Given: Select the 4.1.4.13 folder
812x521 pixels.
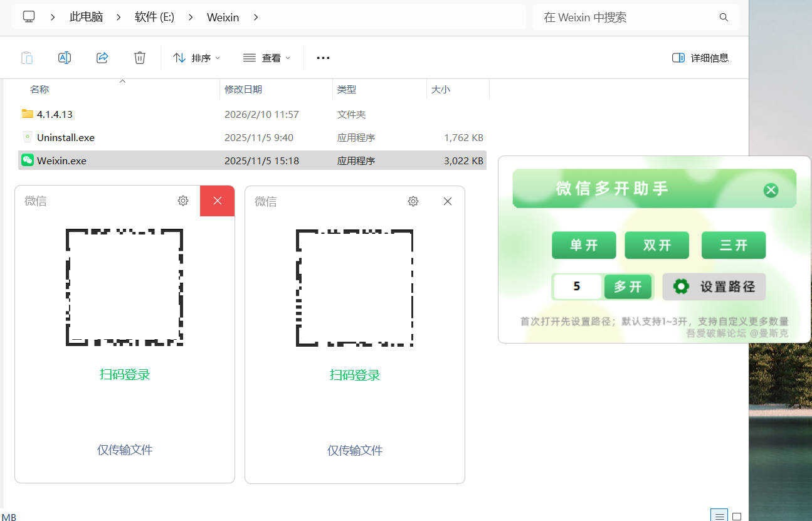Looking at the screenshot, I should pos(252,114).
